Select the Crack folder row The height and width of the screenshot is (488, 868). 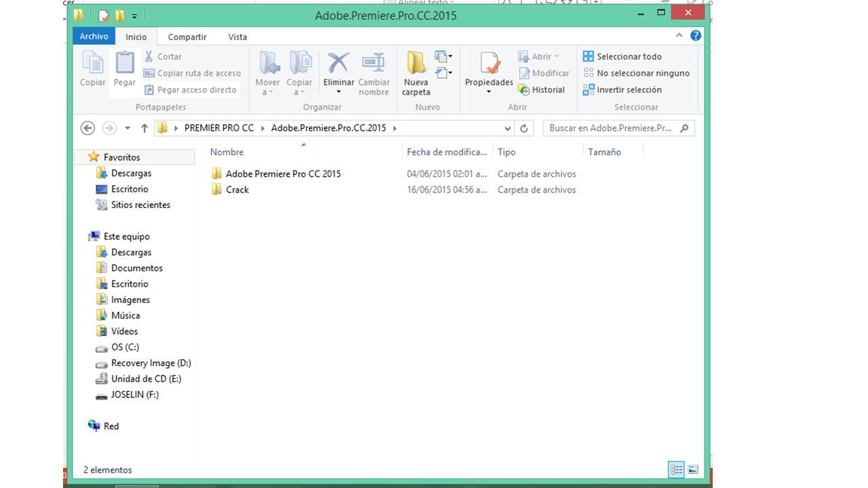(x=393, y=190)
